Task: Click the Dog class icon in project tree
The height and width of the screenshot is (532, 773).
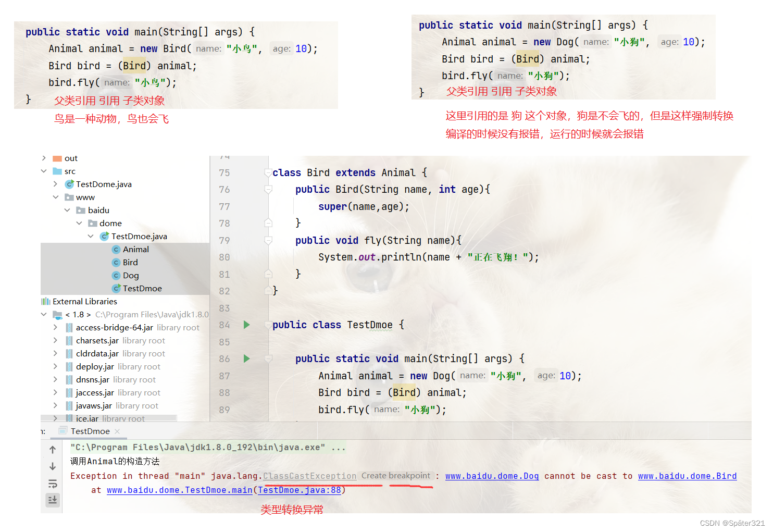Action: coord(116,276)
